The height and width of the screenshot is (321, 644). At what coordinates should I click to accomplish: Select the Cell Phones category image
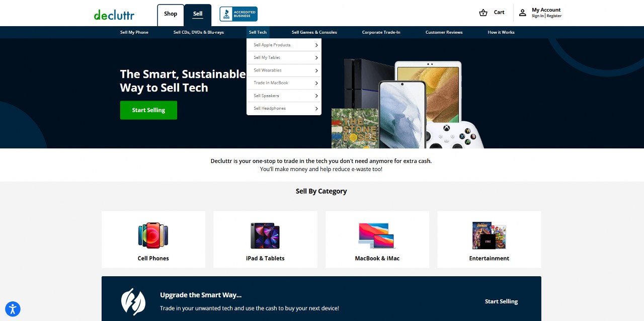coord(153,235)
